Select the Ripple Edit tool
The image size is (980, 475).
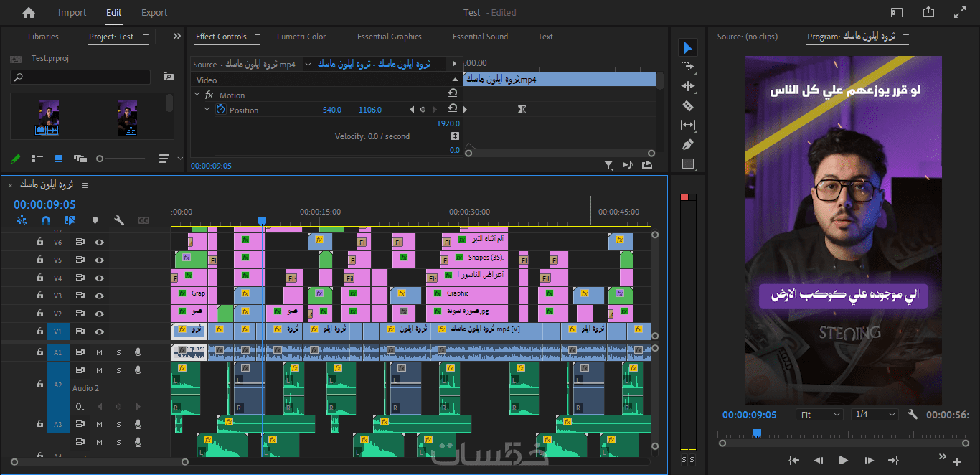click(x=688, y=86)
